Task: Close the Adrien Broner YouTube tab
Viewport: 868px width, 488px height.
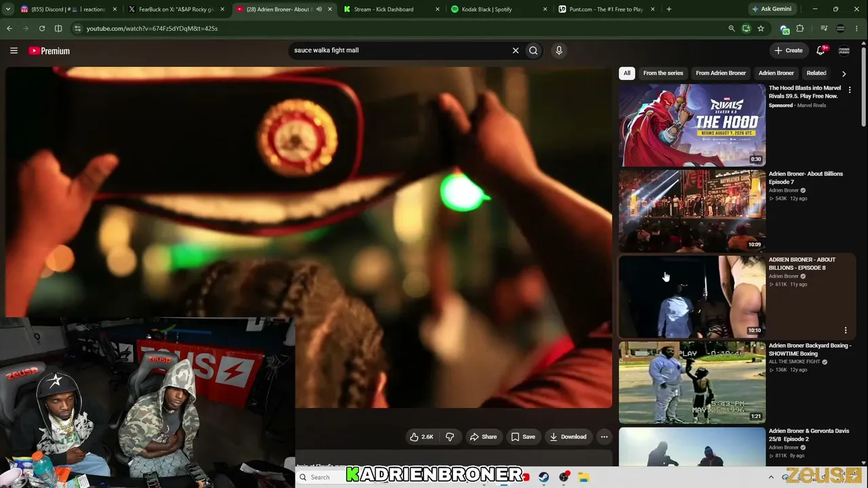Action: click(330, 9)
